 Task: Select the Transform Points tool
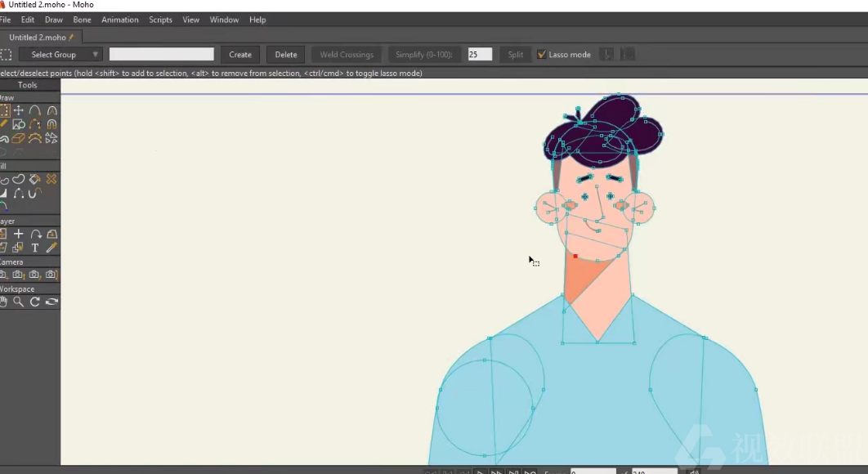[x=19, y=111]
